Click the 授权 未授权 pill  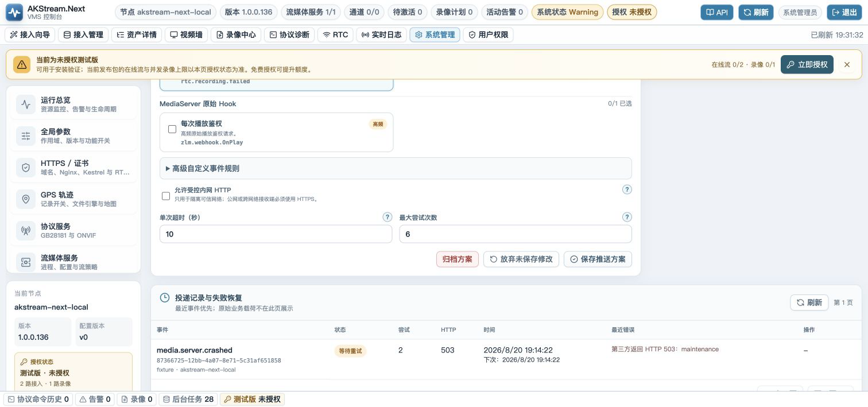pos(632,12)
